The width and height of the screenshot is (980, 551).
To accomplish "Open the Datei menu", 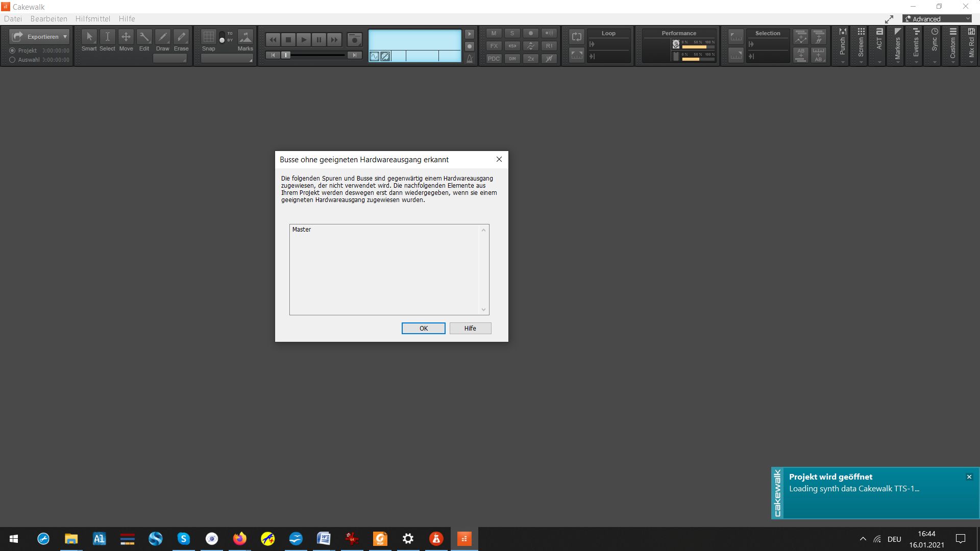I will click(13, 19).
